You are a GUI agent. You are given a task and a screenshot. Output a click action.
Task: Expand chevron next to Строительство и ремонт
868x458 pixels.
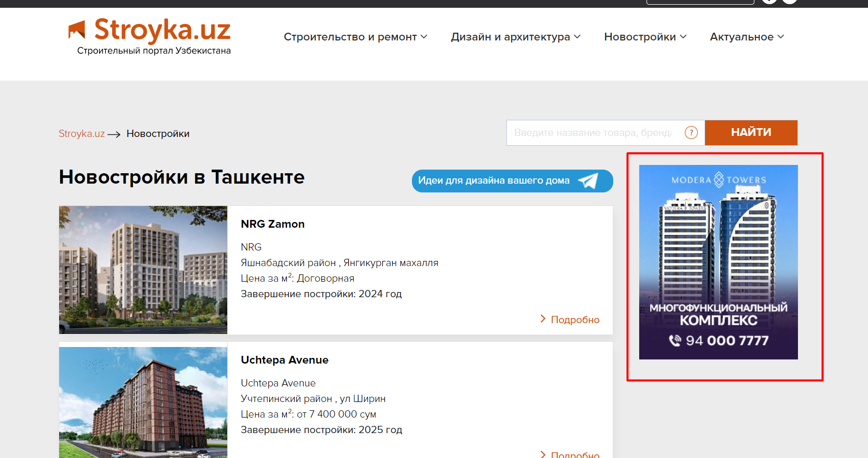click(x=424, y=37)
